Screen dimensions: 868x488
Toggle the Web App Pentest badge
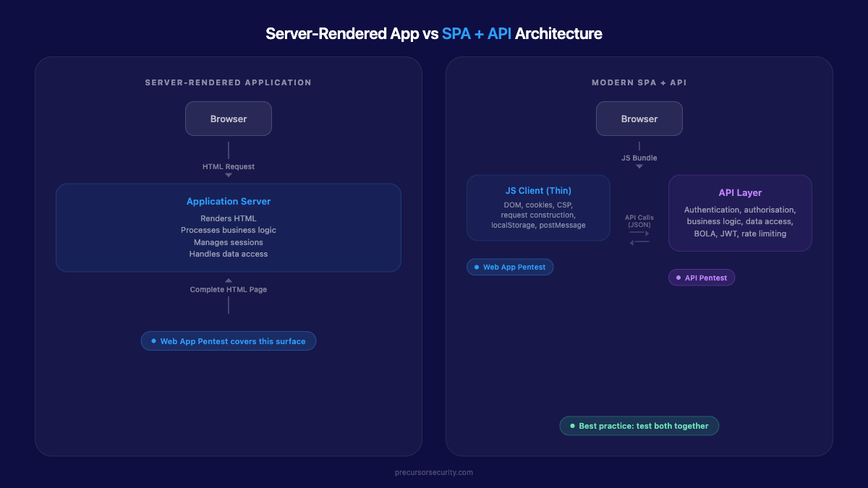(x=510, y=267)
